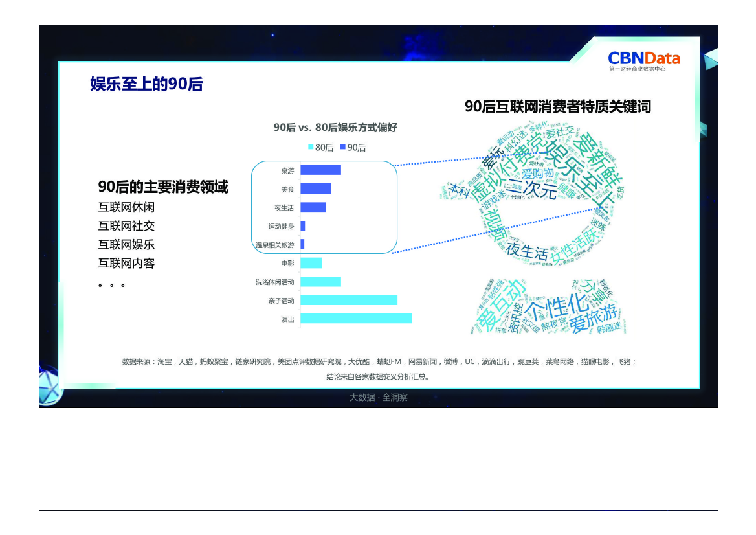
Task: Click the heading 90后互联网消费者特质关键词
Action: pos(557,107)
